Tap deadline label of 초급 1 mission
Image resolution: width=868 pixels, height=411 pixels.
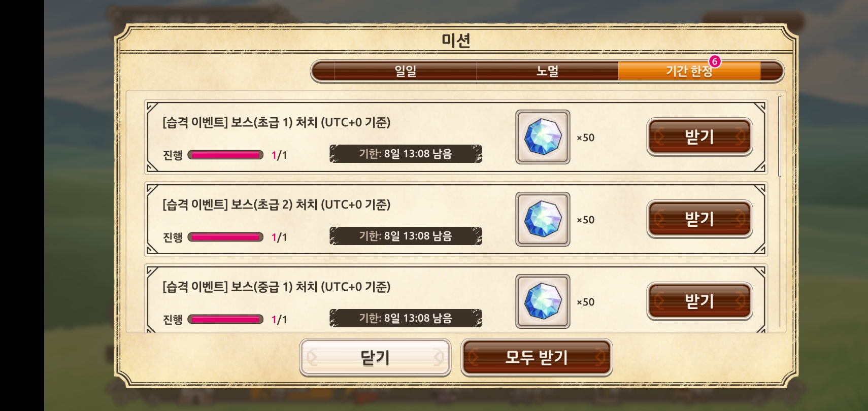coord(406,154)
